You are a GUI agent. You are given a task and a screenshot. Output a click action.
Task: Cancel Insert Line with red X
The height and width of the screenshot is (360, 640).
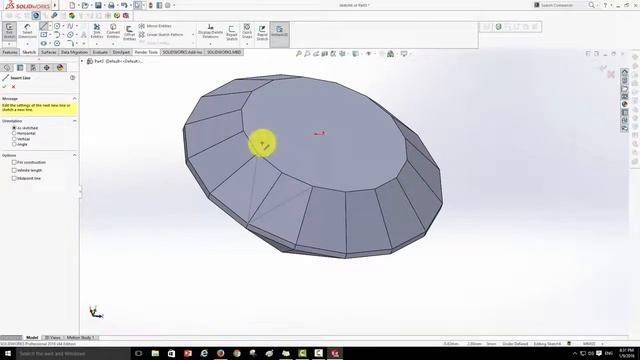click(x=13, y=87)
